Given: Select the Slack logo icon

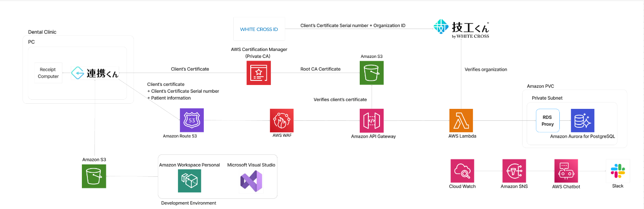Looking at the screenshot, I should (x=618, y=171).
